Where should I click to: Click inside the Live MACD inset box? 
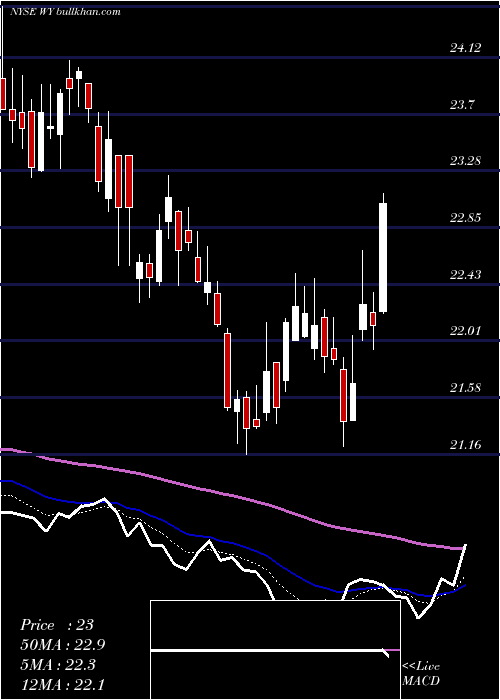click(275, 650)
